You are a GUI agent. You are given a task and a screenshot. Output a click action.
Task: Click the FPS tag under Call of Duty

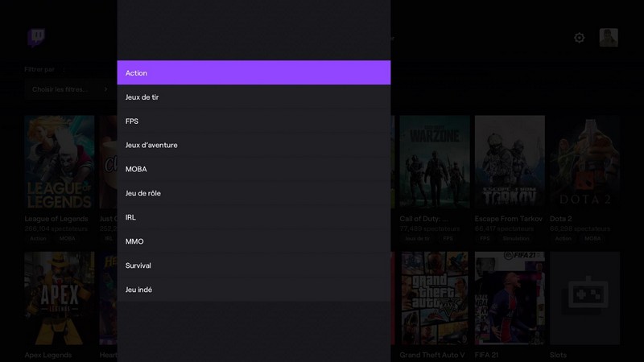click(x=448, y=238)
